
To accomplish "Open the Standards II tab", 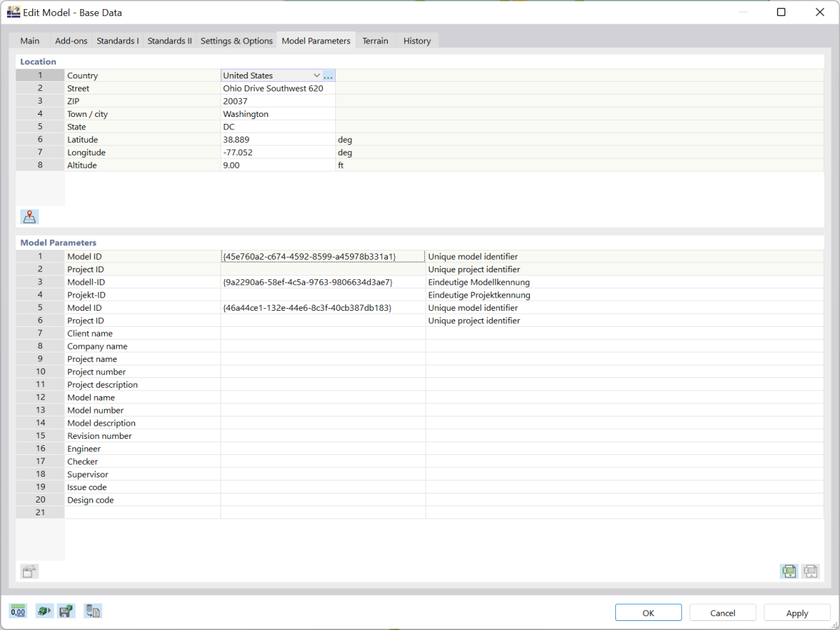I will click(169, 41).
